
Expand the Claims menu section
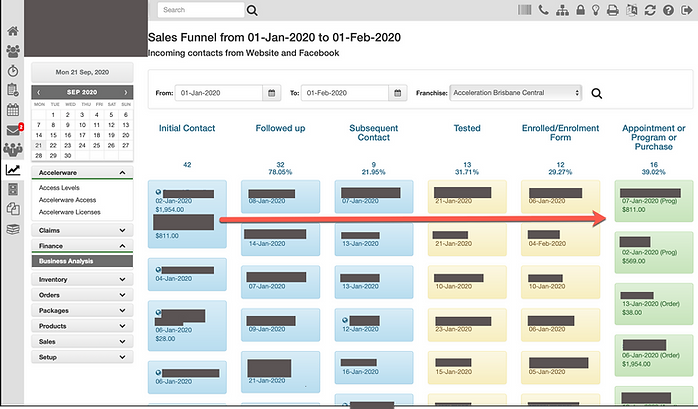[x=82, y=230]
